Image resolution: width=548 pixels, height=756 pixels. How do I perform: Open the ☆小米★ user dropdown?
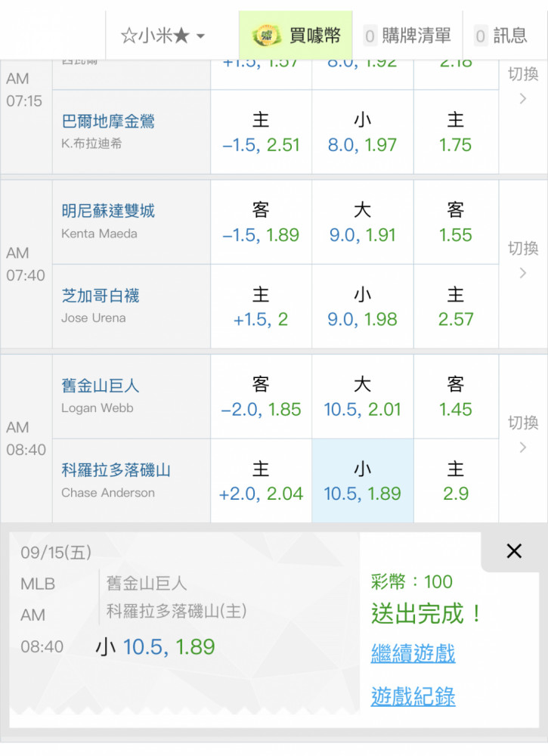[x=163, y=36]
